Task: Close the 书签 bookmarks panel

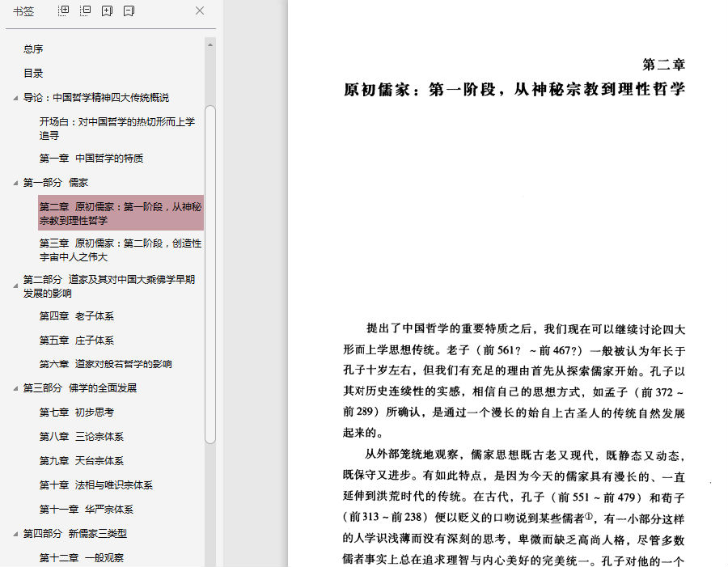Action: 200,11
